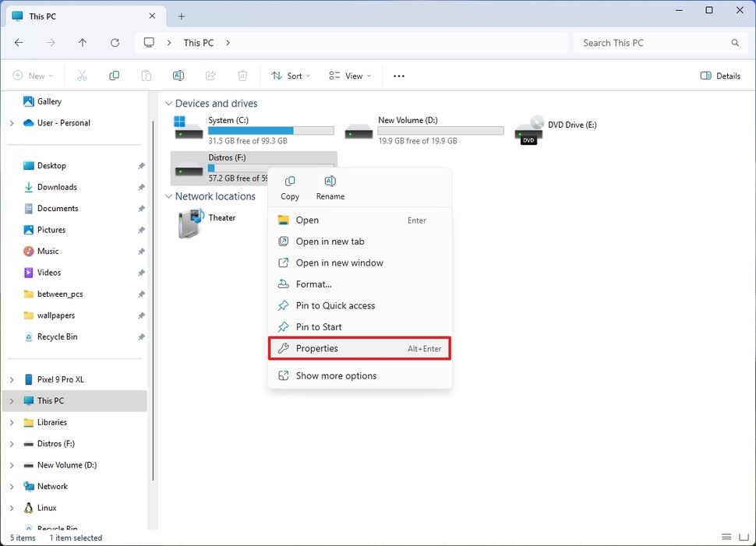Screen dimensions: 756x546
Task: Click the Rename icon on the toolbar
Action: click(178, 76)
